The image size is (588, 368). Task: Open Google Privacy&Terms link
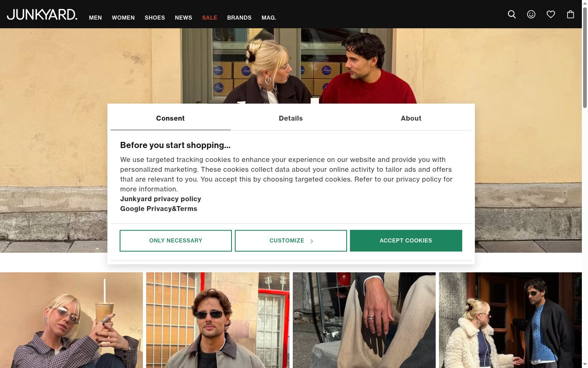click(158, 209)
